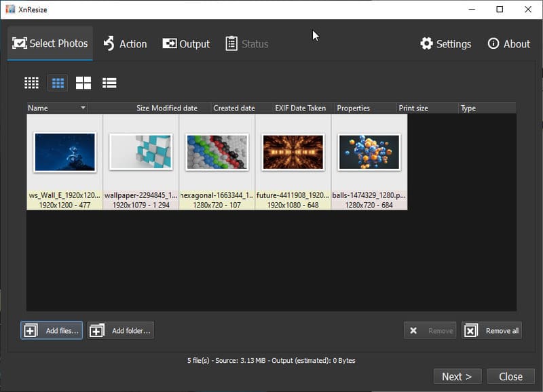Click the disabled Remove button
The height and width of the screenshot is (392, 543).
pyautogui.click(x=430, y=331)
